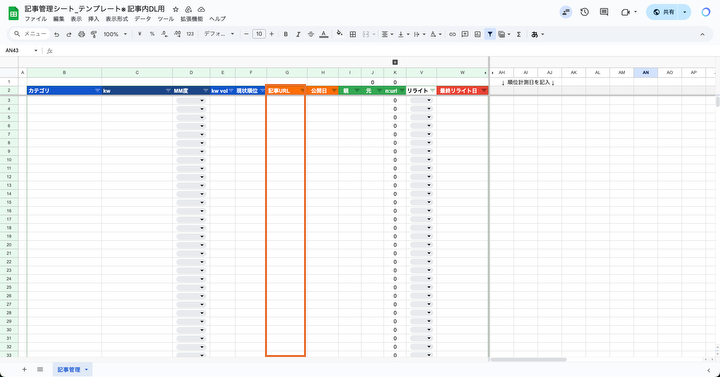Collapse the toolbar with chevron
Viewport: 720px width, 377px height.
click(x=702, y=34)
